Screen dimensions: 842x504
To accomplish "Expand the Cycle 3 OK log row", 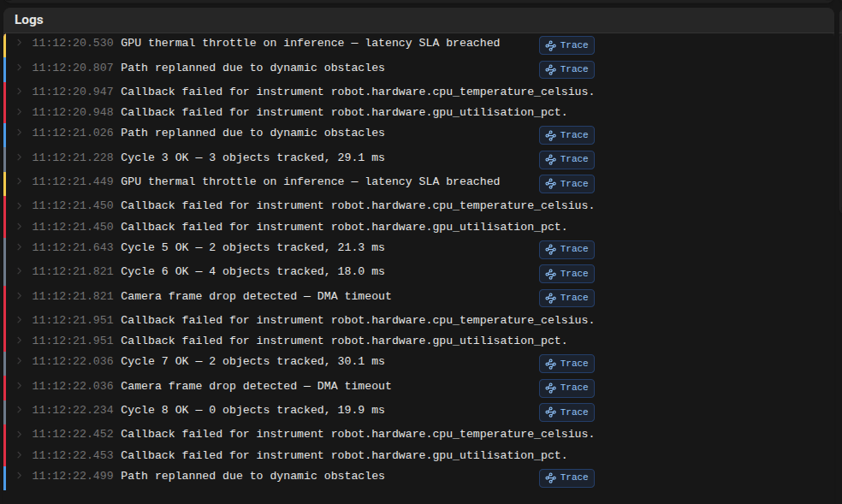I will pos(20,157).
